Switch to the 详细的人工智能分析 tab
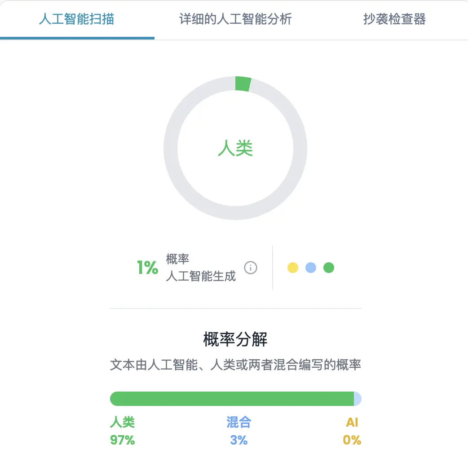This screenshot has width=468, height=476. pyautogui.click(x=235, y=19)
